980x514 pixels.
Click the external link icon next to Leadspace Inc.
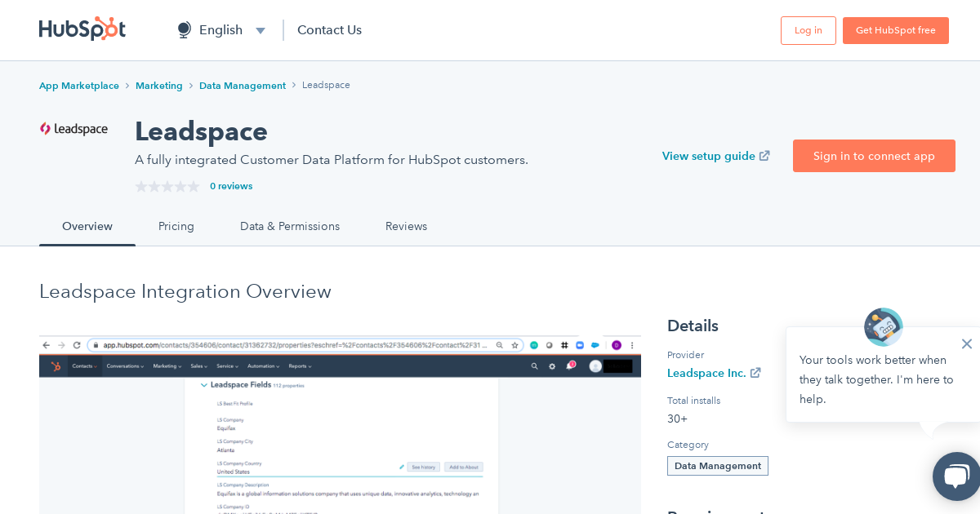[x=755, y=373]
